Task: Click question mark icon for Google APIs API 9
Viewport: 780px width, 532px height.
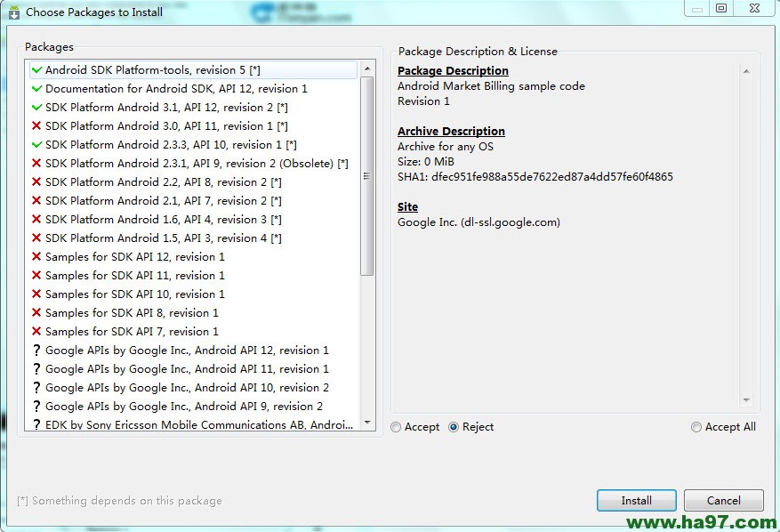Action: tap(36, 407)
